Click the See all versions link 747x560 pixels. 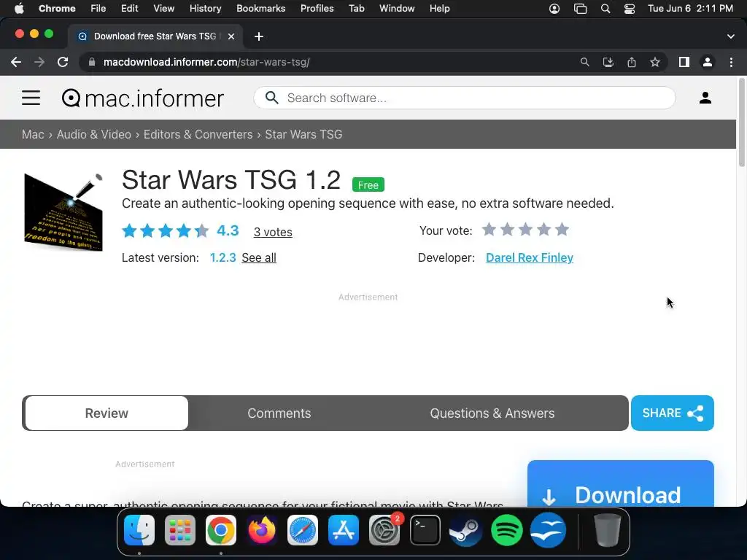click(259, 258)
